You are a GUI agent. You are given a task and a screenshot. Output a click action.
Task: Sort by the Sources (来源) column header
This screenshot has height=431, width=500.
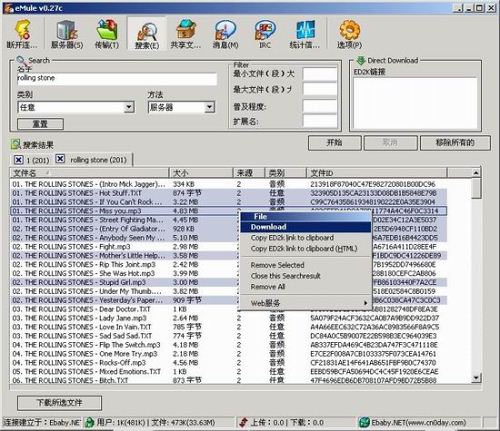(249, 173)
